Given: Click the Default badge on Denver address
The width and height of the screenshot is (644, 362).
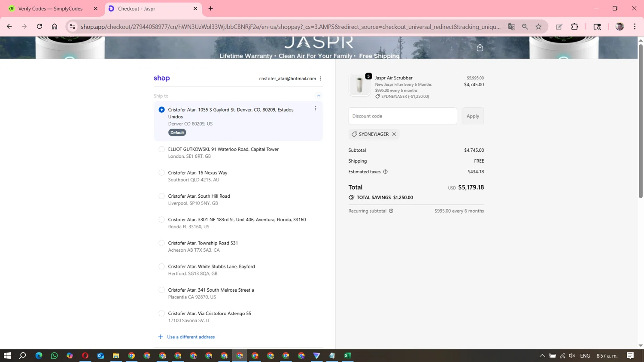Looking at the screenshot, I should [177, 133].
